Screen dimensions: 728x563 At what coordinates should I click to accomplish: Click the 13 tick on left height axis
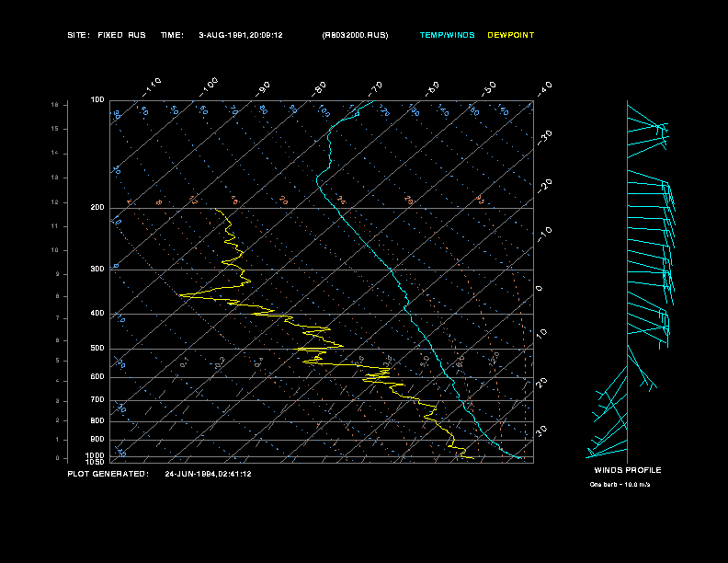(x=55, y=178)
